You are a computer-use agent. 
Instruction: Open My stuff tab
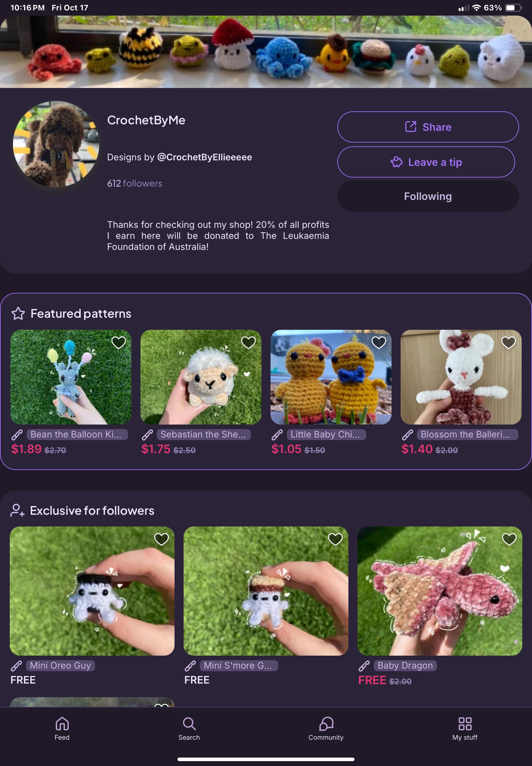[x=465, y=729]
